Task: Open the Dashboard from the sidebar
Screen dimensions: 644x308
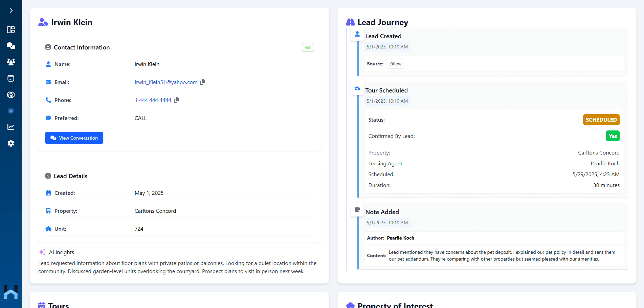Action: point(11,30)
